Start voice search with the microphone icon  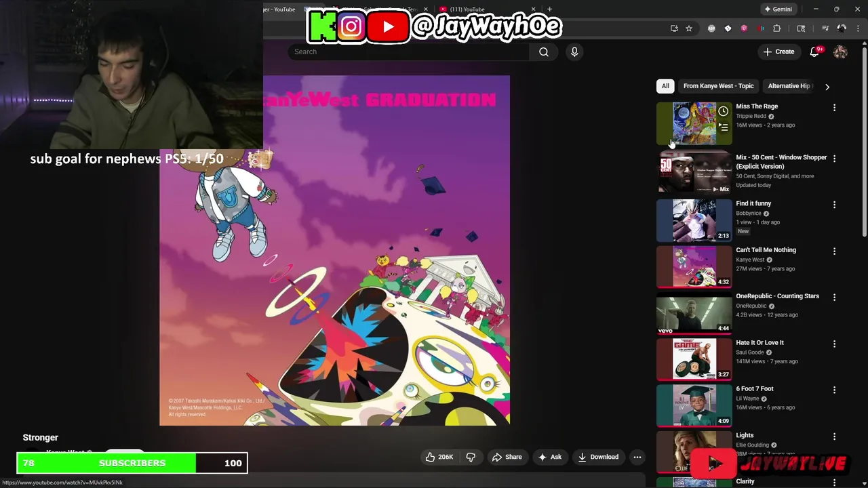pos(574,52)
